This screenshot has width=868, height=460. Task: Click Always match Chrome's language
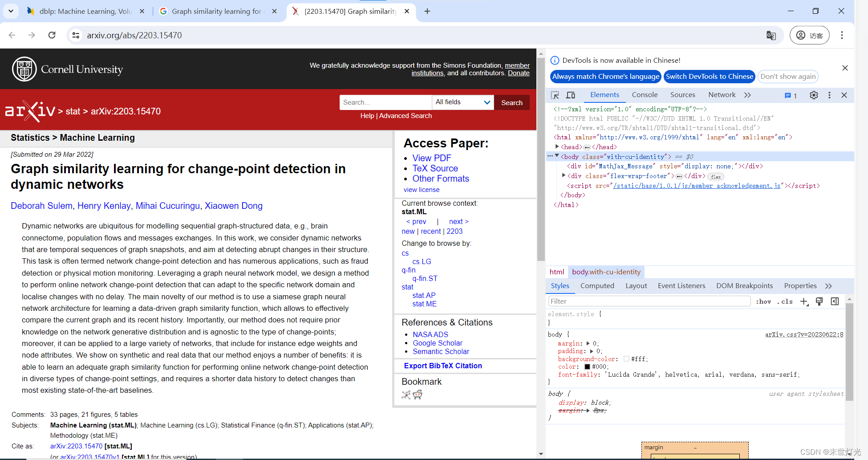[x=606, y=77]
